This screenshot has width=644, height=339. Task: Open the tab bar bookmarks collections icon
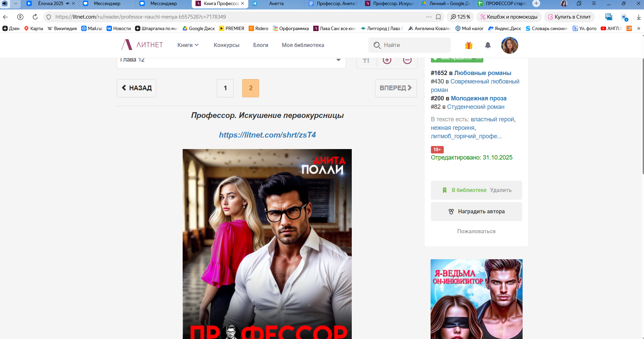[x=579, y=4]
